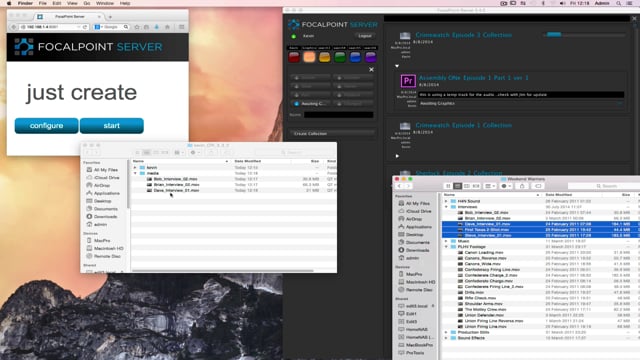Switch Weekend Warriors window to list view
Image resolution: width=640 pixels, height=360 pixels.
[458, 186]
